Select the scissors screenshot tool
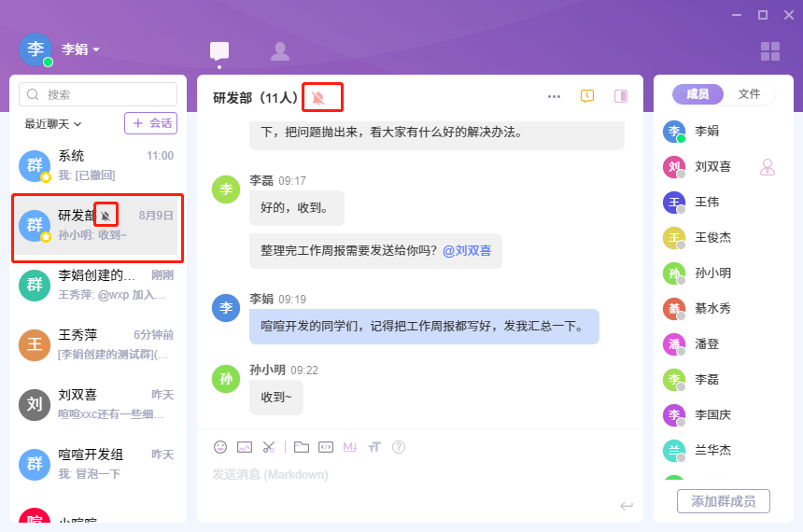The width and height of the screenshot is (803, 532). [269, 447]
